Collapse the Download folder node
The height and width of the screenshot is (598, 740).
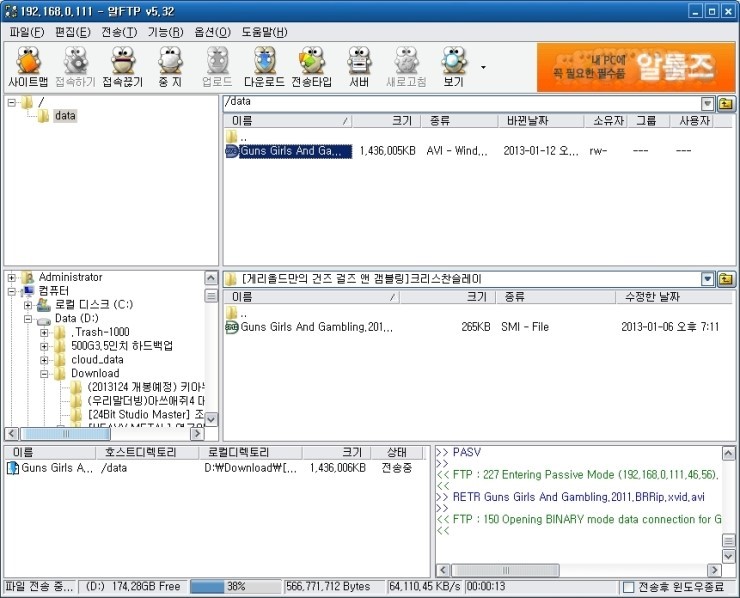pos(44,373)
